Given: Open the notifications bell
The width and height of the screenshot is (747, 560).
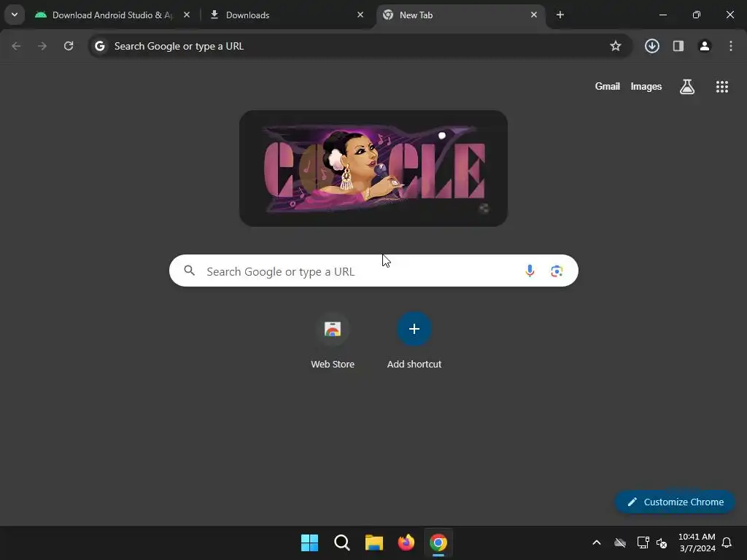Looking at the screenshot, I should pos(727,542).
